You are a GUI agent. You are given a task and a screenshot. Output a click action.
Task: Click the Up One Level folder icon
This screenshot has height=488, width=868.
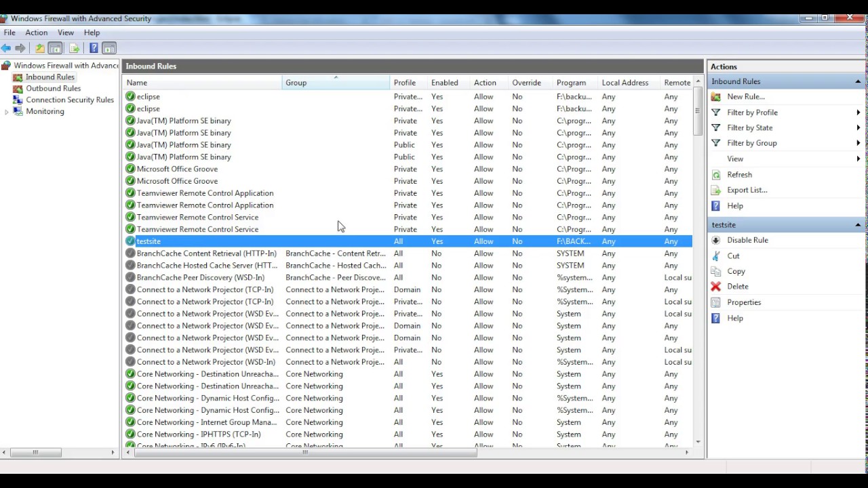coord(40,48)
